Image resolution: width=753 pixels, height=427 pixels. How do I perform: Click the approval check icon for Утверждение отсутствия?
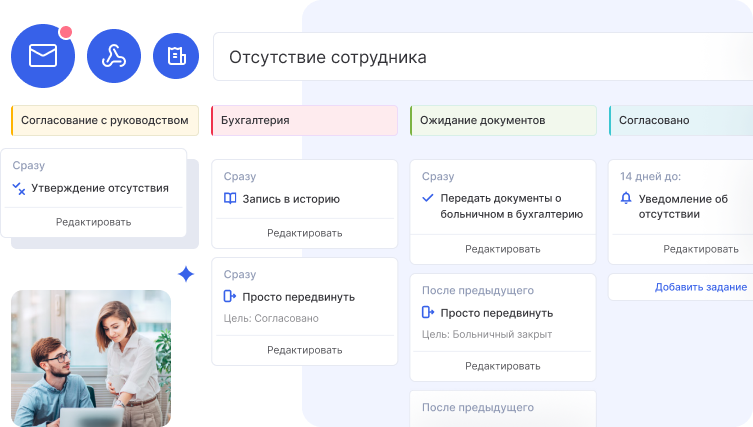(x=18, y=188)
